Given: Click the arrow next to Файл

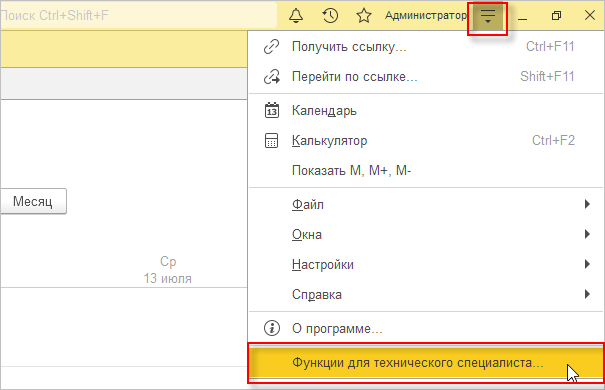Looking at the screenshot, I should pos(587,204).
